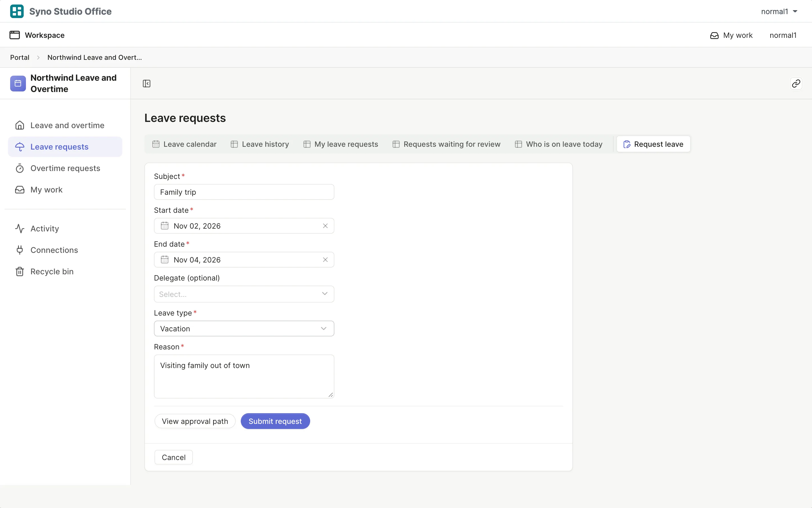812x508 pixels.
Task: Open My work in the top bar
Action: 731,35
